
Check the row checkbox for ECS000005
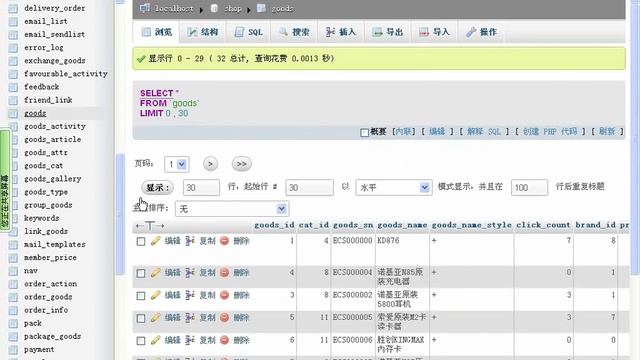click(141, 318)
